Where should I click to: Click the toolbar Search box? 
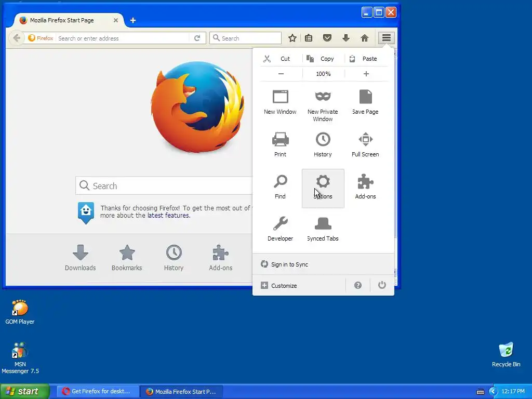click(x=246, y=38)
